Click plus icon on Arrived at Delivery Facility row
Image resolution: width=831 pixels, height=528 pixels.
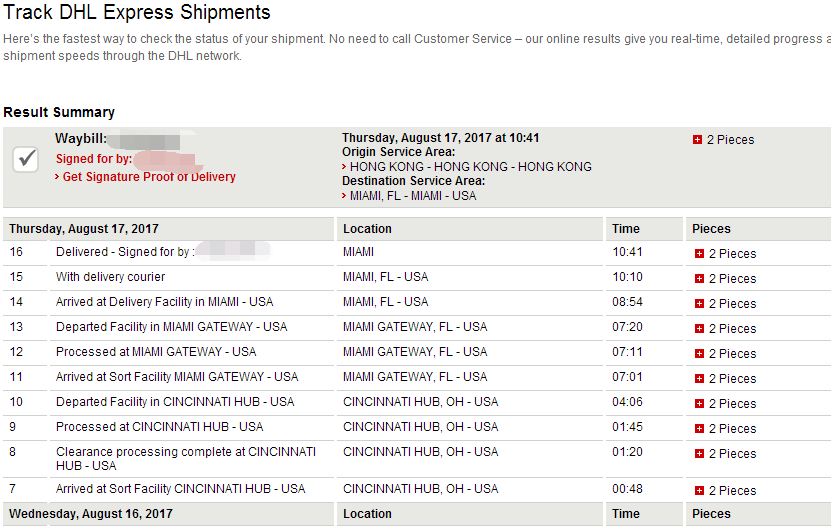coord(700,304)
